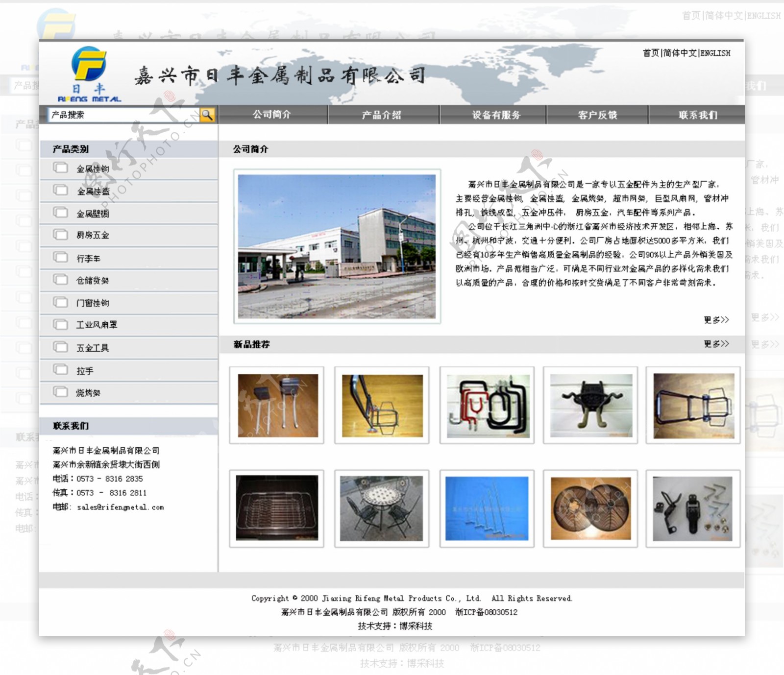Open the round fan guard thumbnail
Viewport: 784px width, 675px height.
(x=591, y=508)
